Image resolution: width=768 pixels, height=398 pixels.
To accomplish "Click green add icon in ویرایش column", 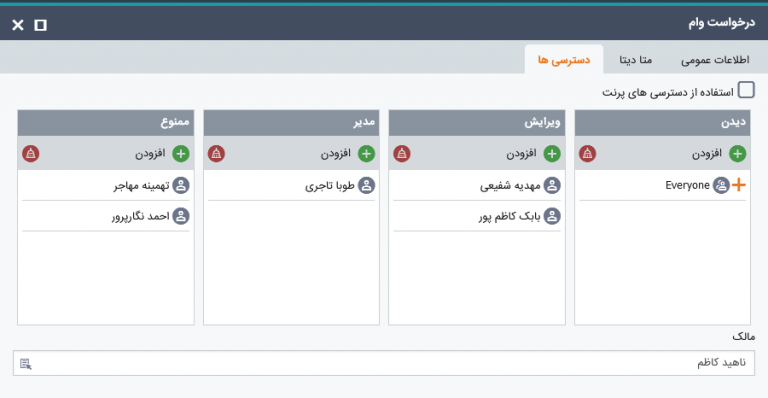I will 552,154.
